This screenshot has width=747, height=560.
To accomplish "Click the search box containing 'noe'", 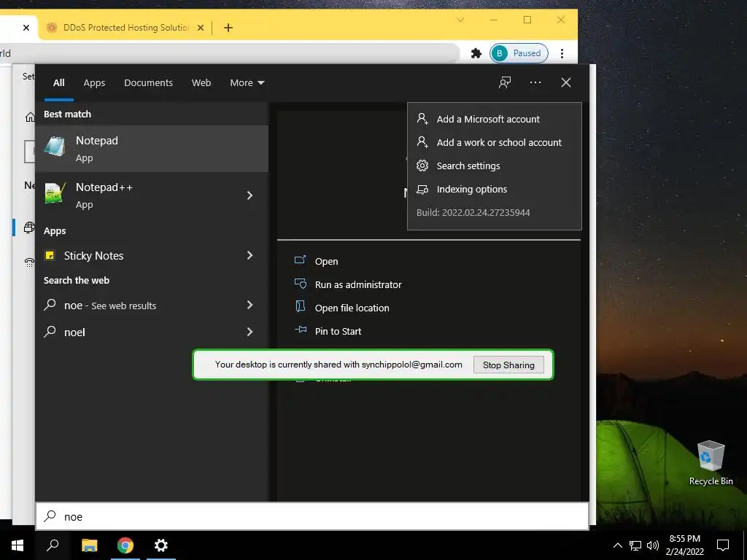I will 312,517.
